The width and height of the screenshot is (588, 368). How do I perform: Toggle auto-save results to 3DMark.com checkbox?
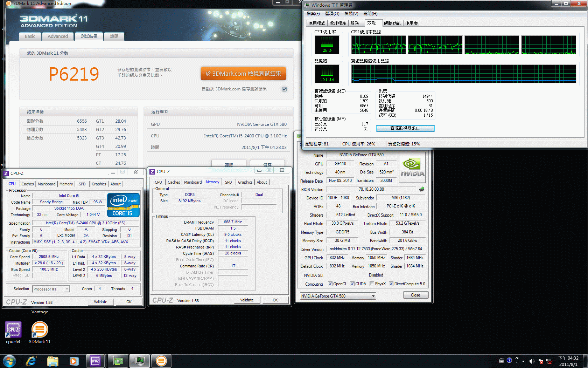[x=284, y=89]
